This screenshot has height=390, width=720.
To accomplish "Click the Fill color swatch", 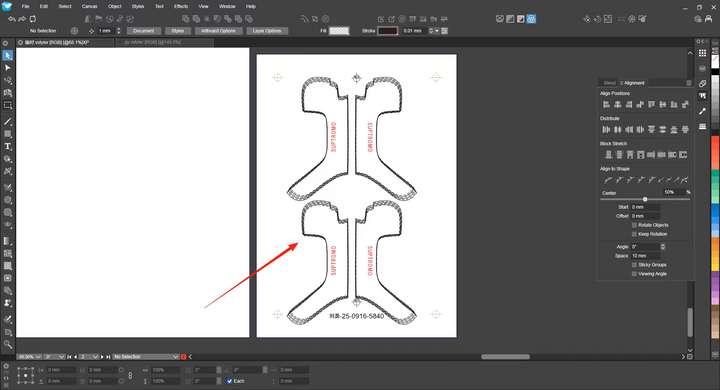I will pos(339,31).
